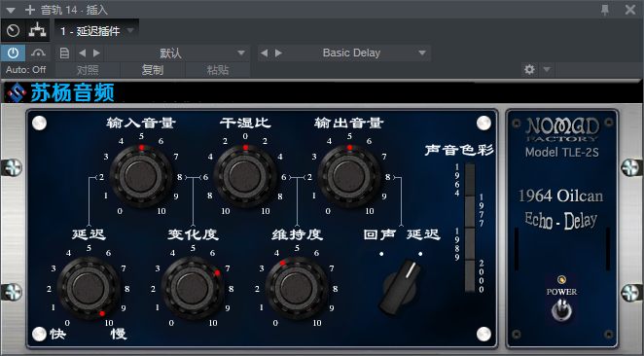Select the 1989 声音色彩 tone segment

tap(470, 244)
